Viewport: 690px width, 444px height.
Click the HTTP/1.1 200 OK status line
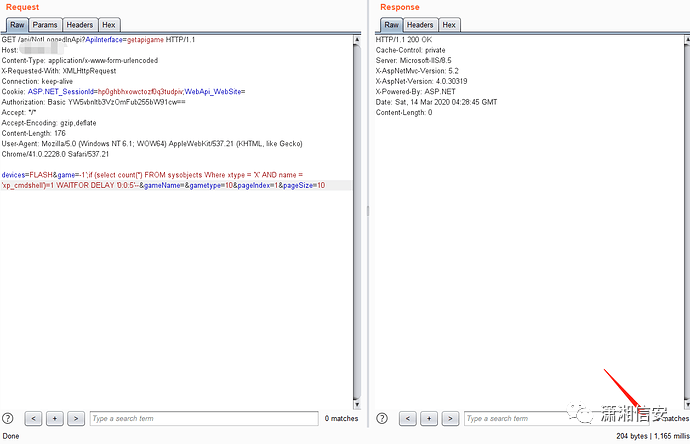404,40
